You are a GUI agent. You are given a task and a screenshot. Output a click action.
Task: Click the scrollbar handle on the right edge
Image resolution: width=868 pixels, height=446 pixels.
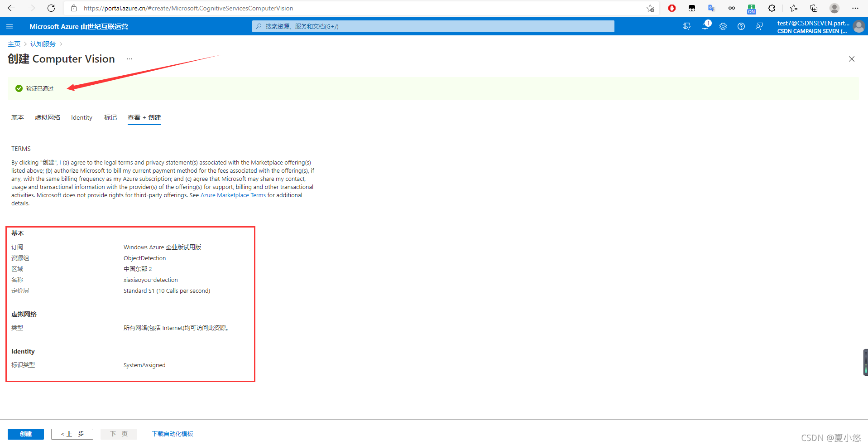865,362
